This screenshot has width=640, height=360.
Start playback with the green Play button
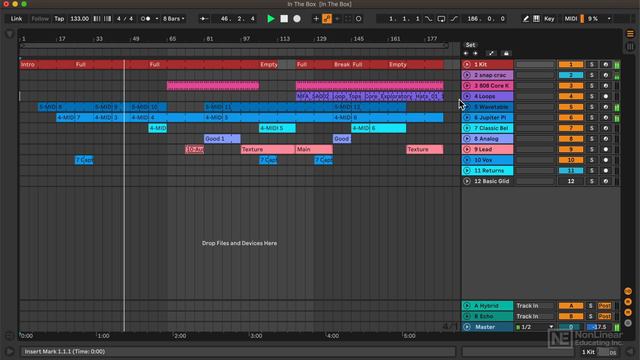pyautogui.click(x=270, y=19)
